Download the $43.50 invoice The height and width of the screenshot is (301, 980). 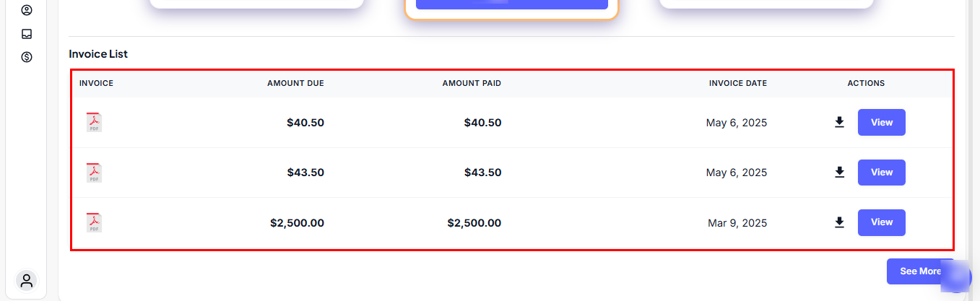tap(839, 173)
